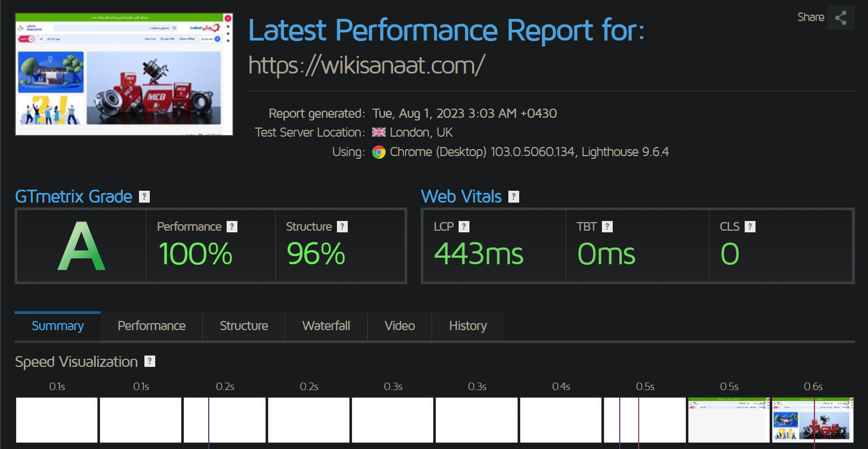Open the Video tab
Image resolution: width=868 pixels, height=449 pixels.
[x=400, y=326]
